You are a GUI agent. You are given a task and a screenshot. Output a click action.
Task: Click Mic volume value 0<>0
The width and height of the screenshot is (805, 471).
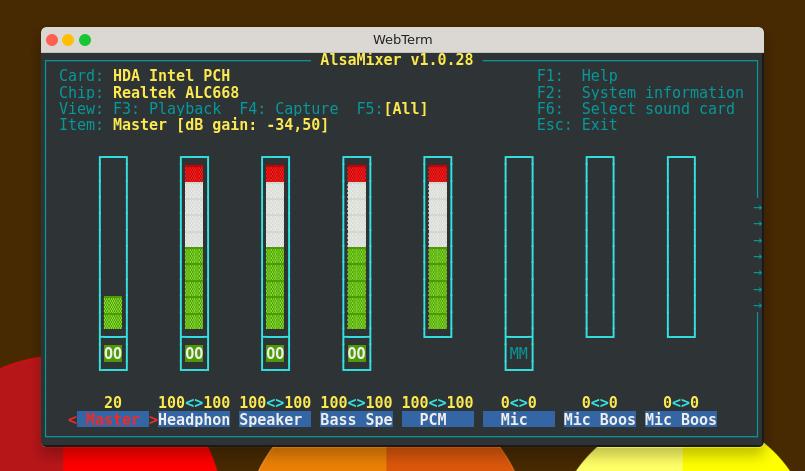click(x=519, y=402)
